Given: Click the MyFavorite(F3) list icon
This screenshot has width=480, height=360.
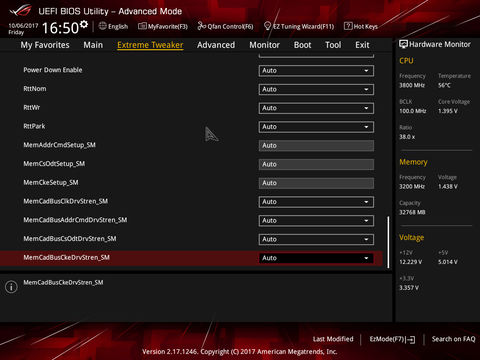Looking at the screenshot, I should pyautogui.click(x=142, y=26).
